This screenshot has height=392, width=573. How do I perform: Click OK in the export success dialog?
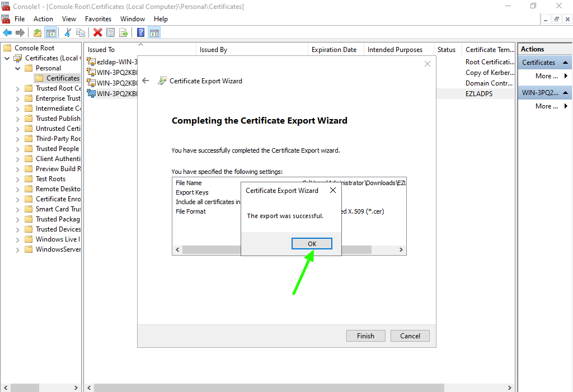click(x=312, y=244)
